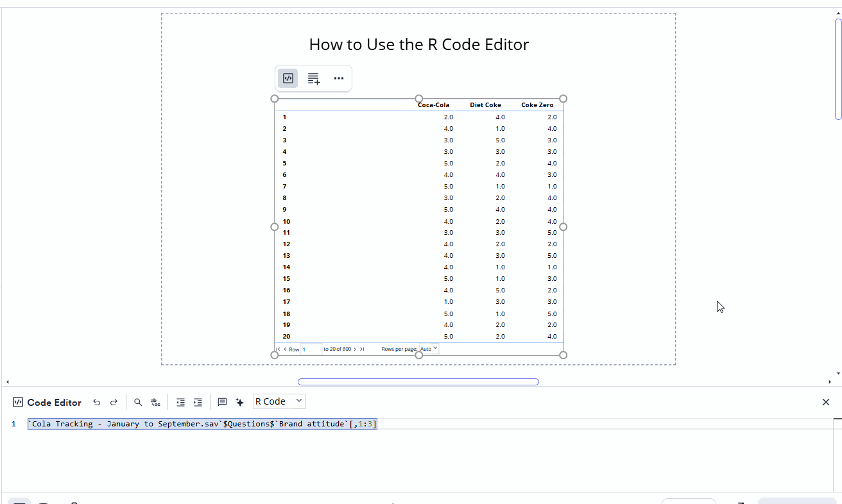Jump to the last page of rows
This screenshot has width=842, height=504.
(x=363, y=349)
